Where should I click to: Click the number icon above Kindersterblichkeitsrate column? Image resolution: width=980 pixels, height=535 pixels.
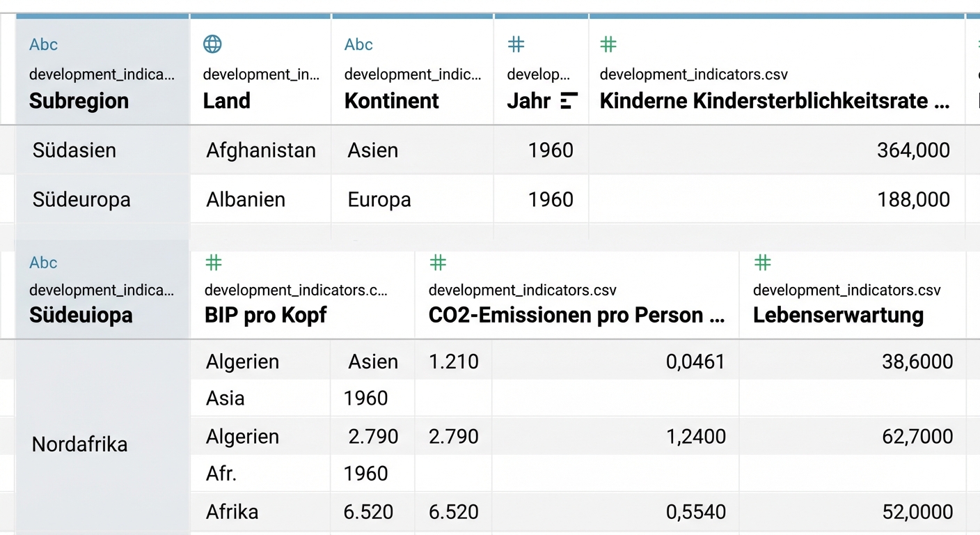608,45
